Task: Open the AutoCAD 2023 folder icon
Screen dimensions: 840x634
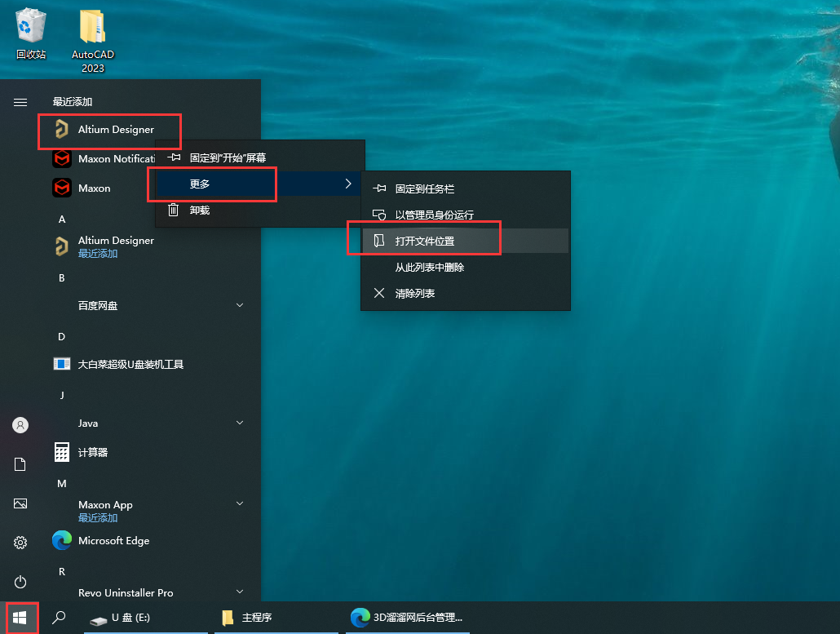Action: [93, 40]
